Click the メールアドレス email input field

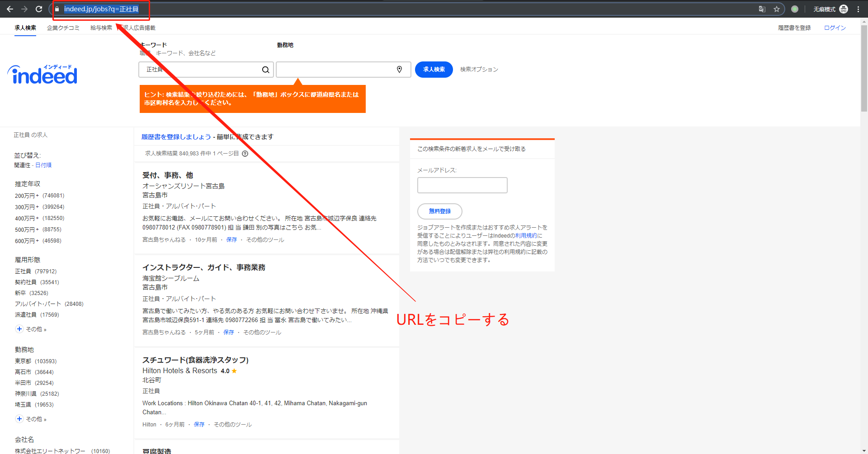[x=462, y=185]
